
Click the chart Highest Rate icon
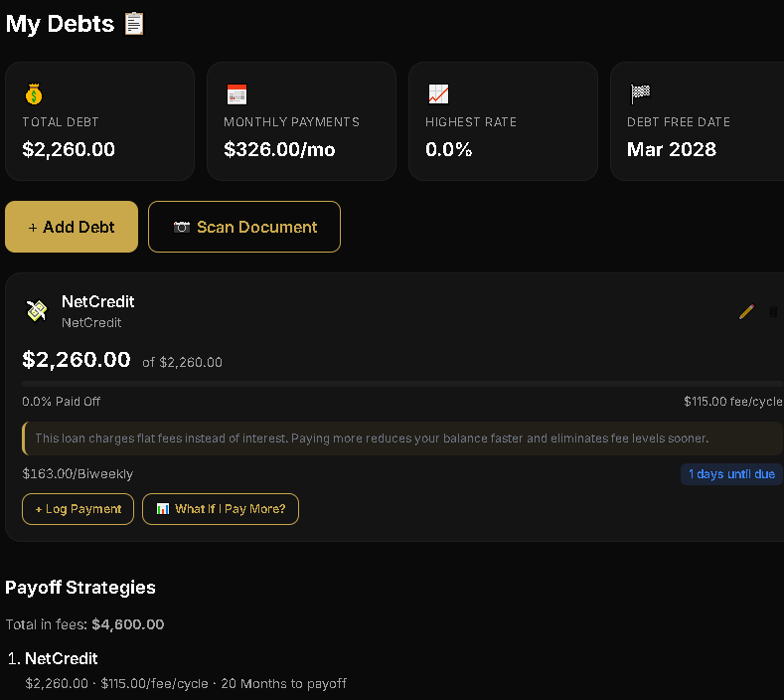[x=438, y=94]
